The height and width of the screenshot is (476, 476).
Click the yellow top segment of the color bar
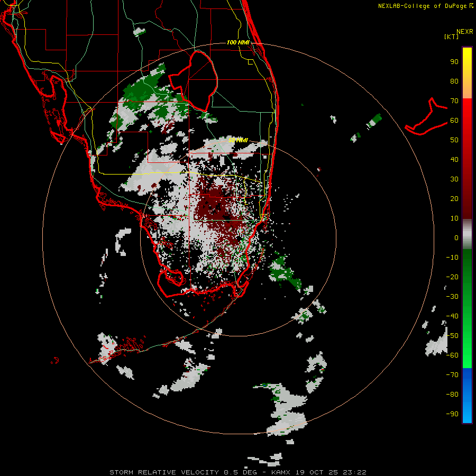(x=467, y=73)
